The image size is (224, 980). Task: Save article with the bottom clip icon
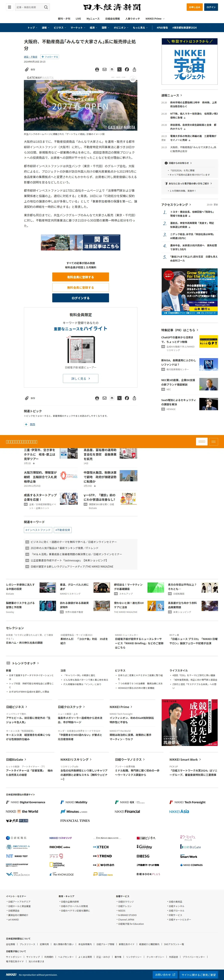click(27, 398)
